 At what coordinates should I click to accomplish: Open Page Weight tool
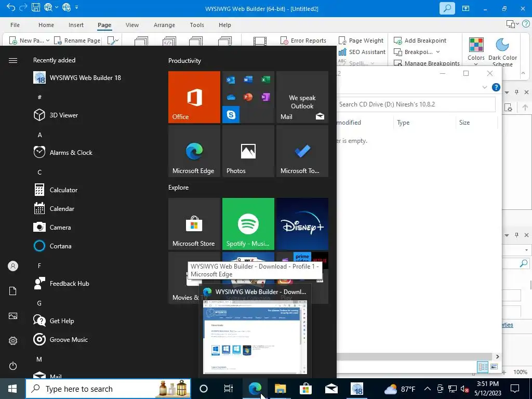tap(362, 41)
